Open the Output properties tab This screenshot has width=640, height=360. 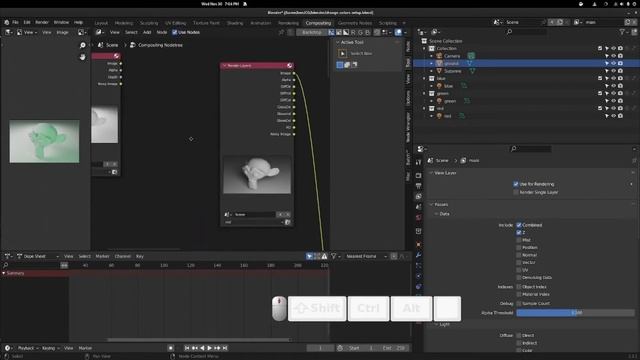click(418, 186)
